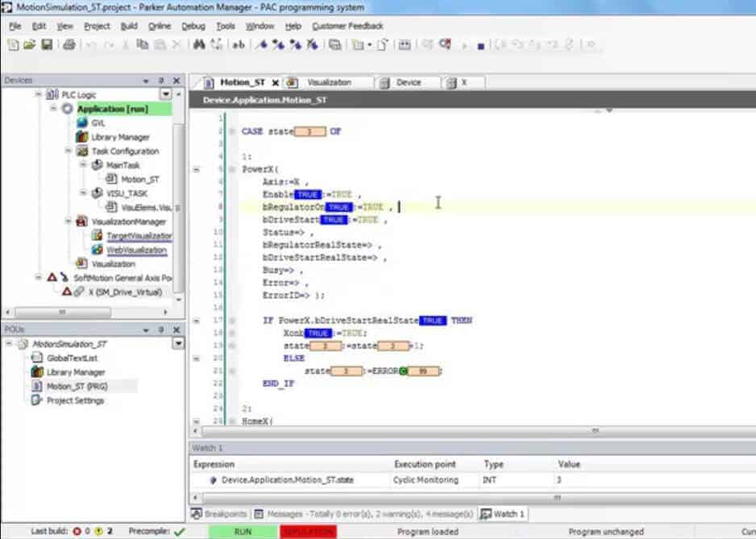Open dropdown beside MotionSimulation_ST POU row
Viewport: 756px width, 539px height.
pyautogui.click(x=178, y=343)
